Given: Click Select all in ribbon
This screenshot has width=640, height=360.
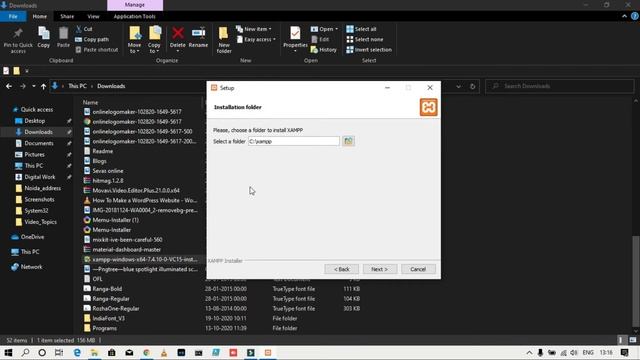Looking at the screenshot, I should [x=361, y=29].
